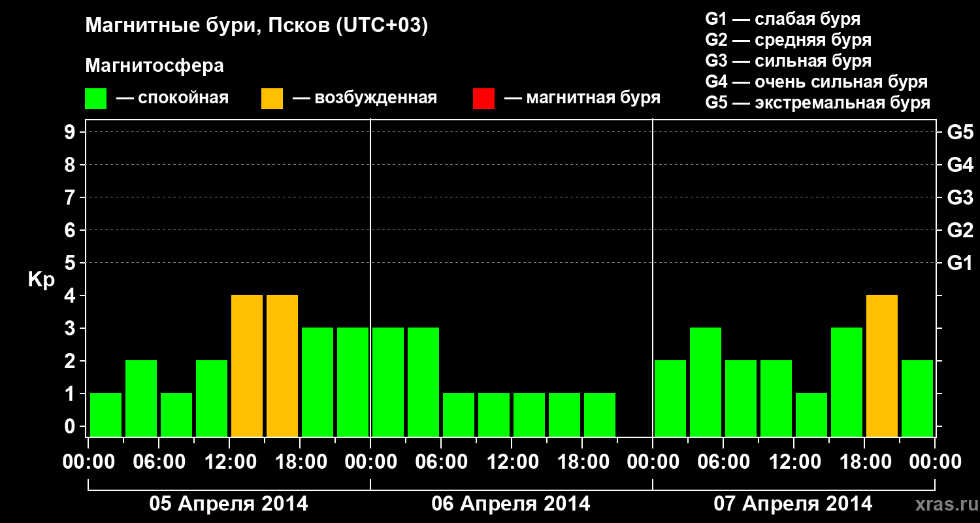Click the '07 Апреля 2014' date label

tap(793, 504)
